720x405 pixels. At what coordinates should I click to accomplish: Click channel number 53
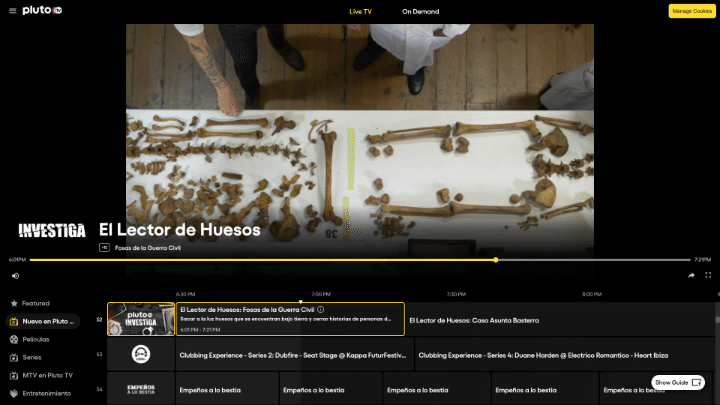(x=99, y=354)
